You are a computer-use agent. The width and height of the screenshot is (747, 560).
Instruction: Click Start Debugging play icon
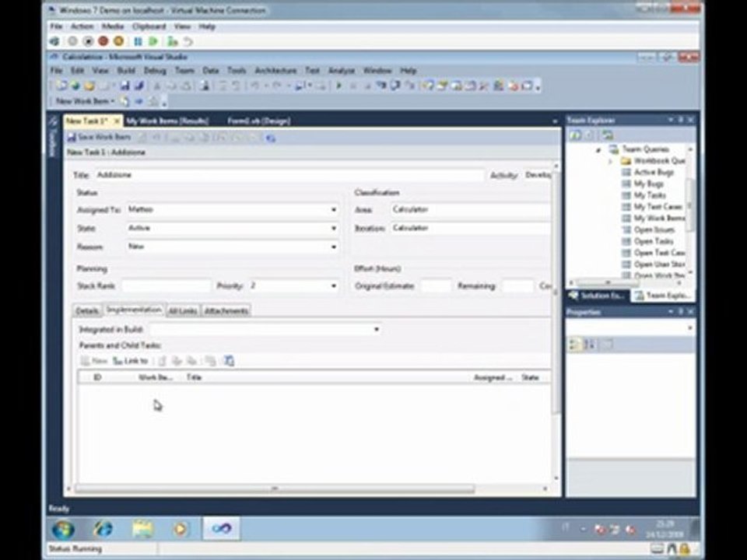[x=339, y=86]
